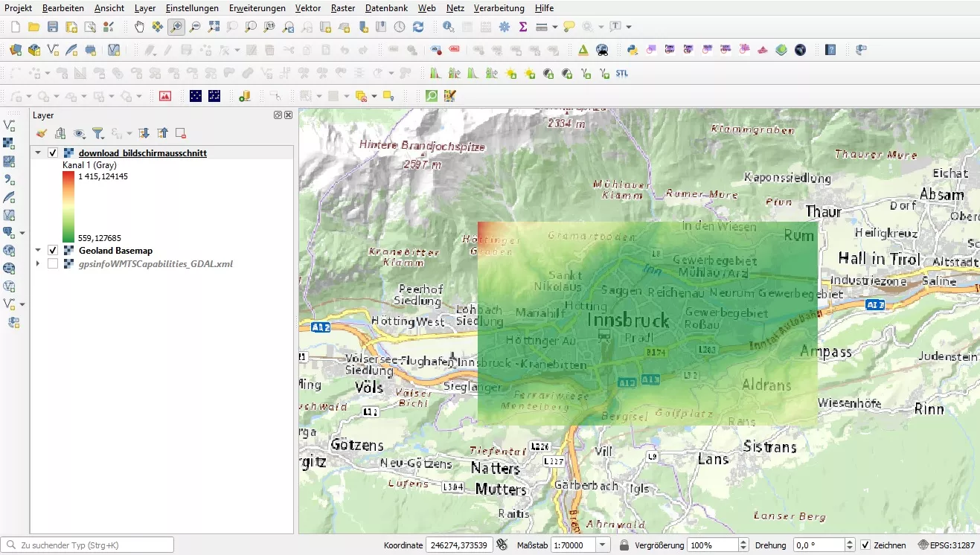The width and height of the screenshot is (980, 555).
Task: Click the EPSG:31287 projection button
Action: pyautogui.click(x=946, y=545)
